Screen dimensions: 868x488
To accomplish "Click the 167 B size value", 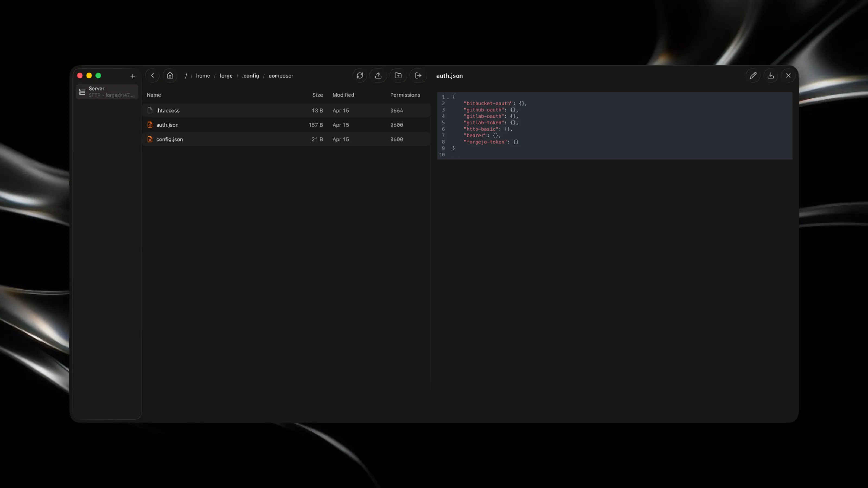I will [315, 125].
